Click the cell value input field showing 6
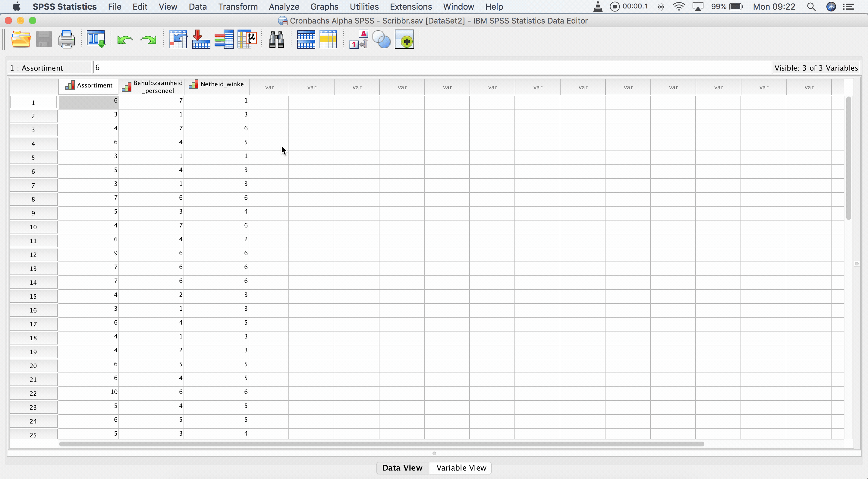Image resolution: width=868 pixels, height=479 pixels. tap(432, 68)
